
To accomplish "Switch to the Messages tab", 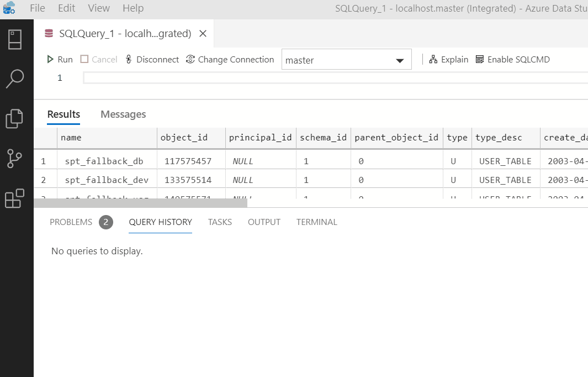I will click(123, 114).
